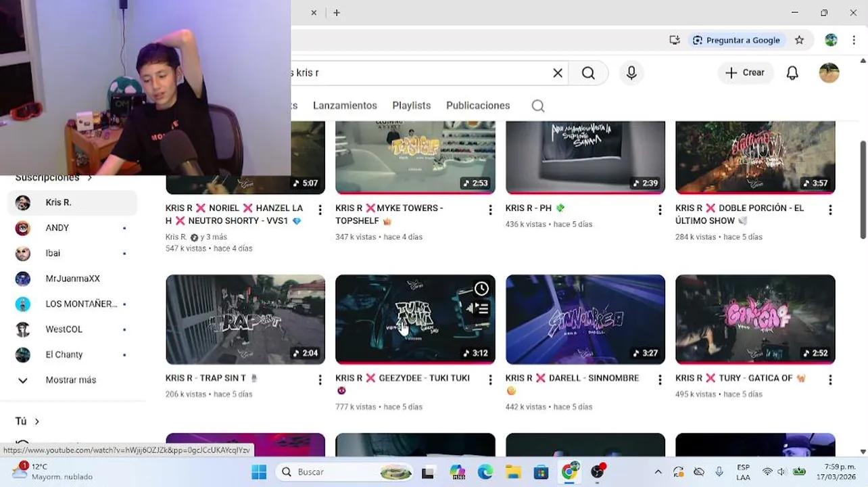This screenshot has height=487, width=868.
Task: Open a new browser tab
Action: coord(337,12)
